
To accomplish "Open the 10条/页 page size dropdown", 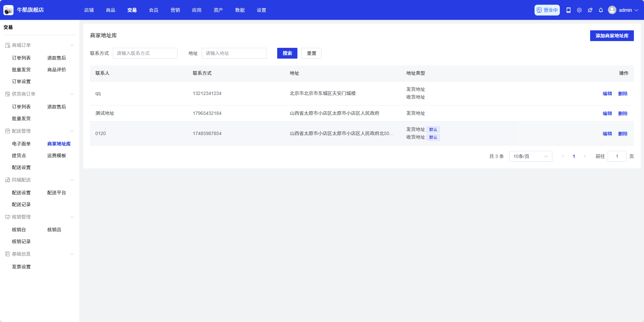I will 530,156.
